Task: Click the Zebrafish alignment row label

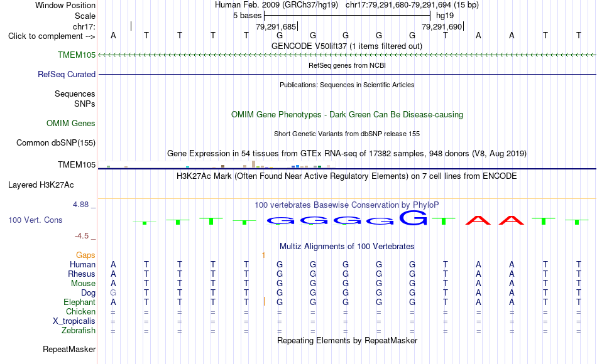Action: (x=79, y=331)
